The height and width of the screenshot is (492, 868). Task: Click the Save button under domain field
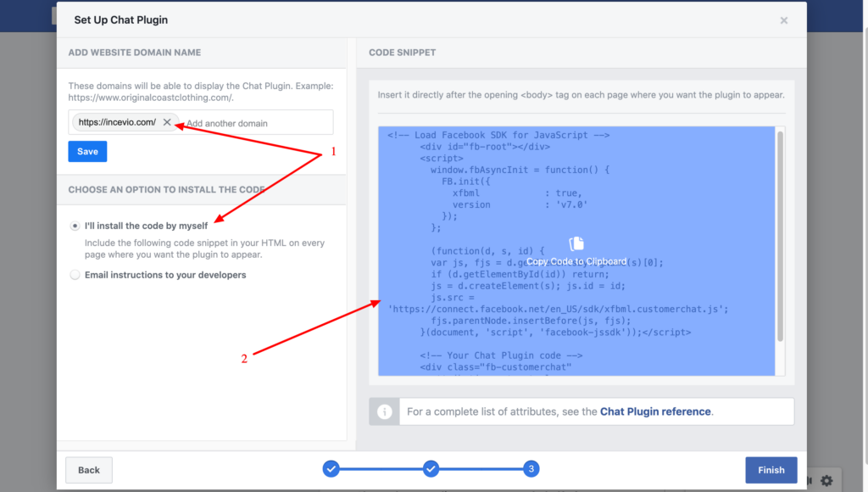pyautogui.click(x=87, y=152)
